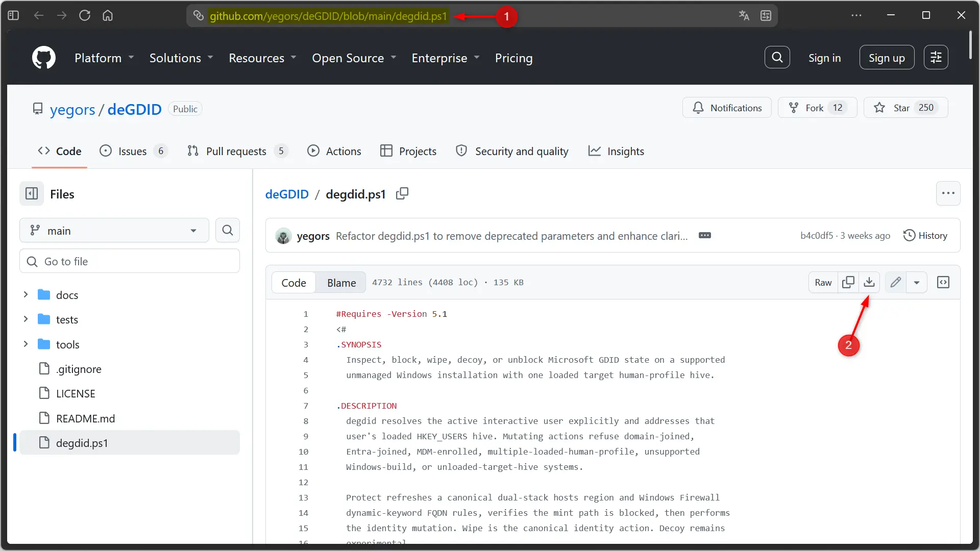Copy raw file contents icon
The image size is (980, 551).
point(848,283)
